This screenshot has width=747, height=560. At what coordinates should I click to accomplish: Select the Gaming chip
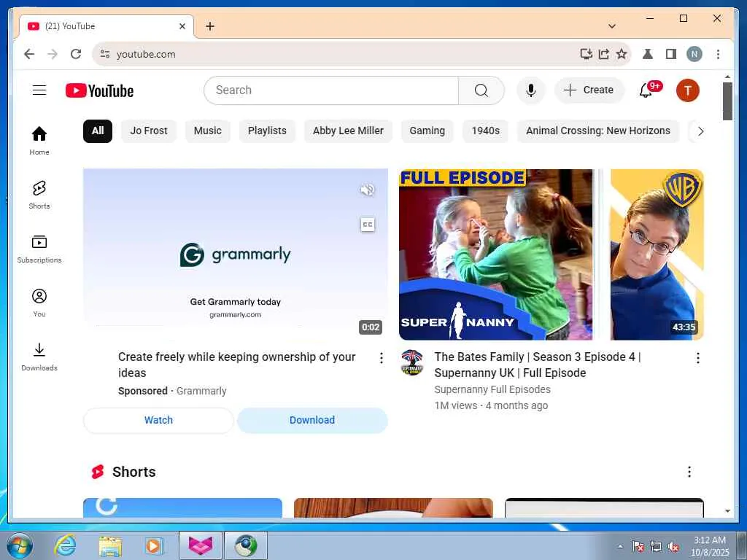[x=427, y=131]
